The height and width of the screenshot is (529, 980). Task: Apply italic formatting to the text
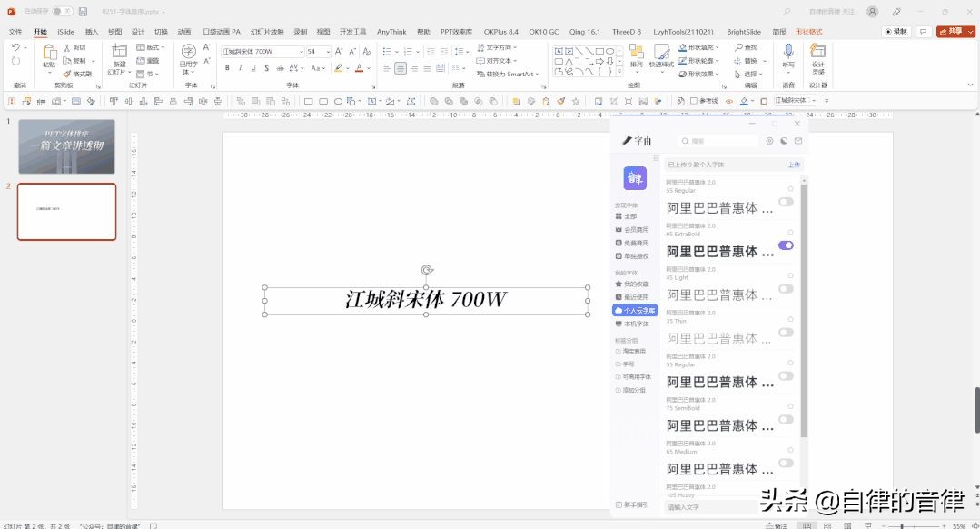(x=240, y=68)
